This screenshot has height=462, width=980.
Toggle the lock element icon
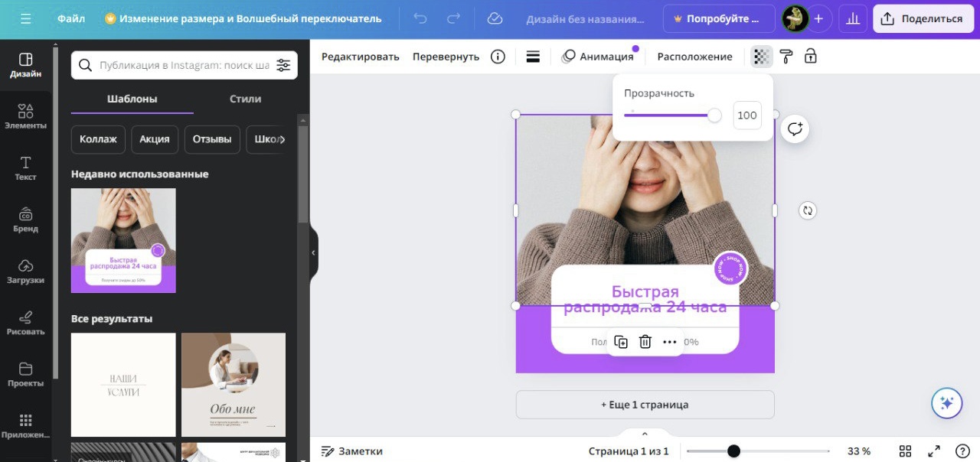coord(810,57)
